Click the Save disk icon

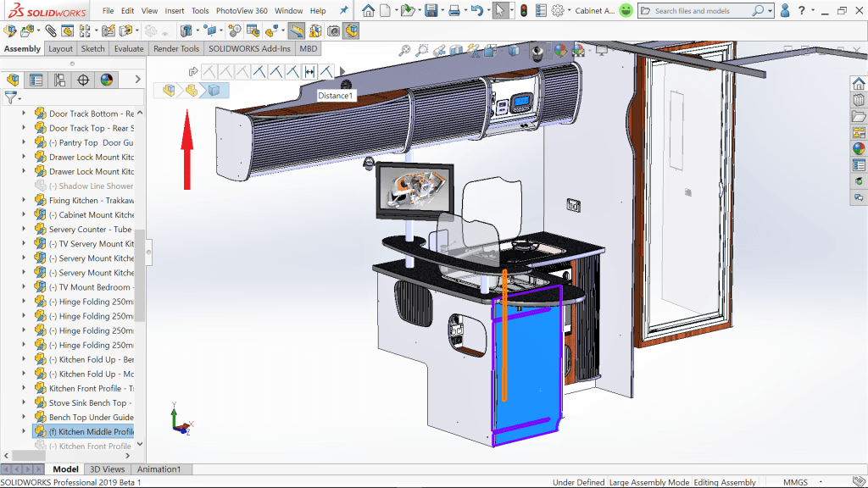[431, 11]
